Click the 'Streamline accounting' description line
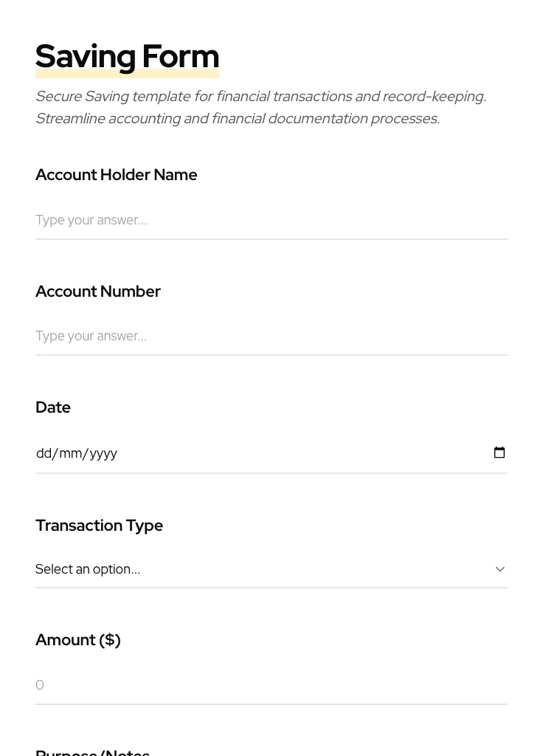The width and height of the screenshot is (543, 756). (237, 119)
